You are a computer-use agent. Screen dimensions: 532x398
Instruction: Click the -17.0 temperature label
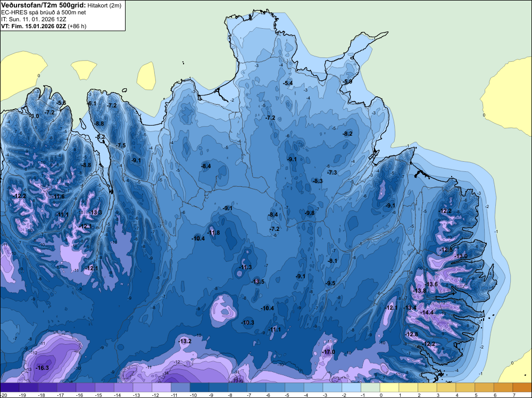pos(328,352)
